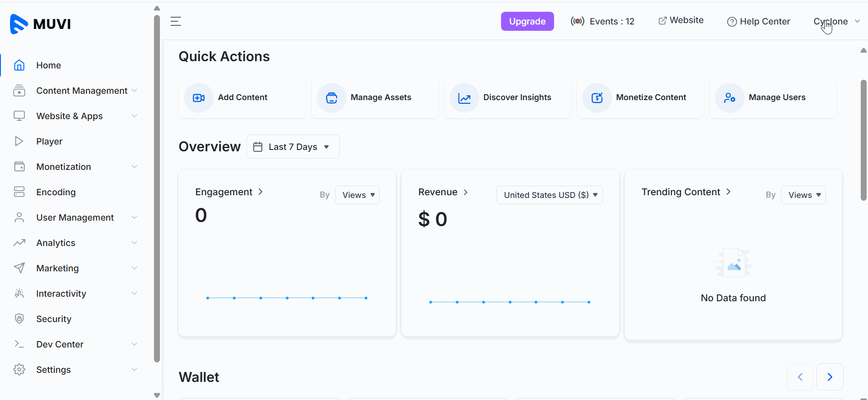
Task: Open the Last 7 Days date range dropdown
Action: point(293,147)
